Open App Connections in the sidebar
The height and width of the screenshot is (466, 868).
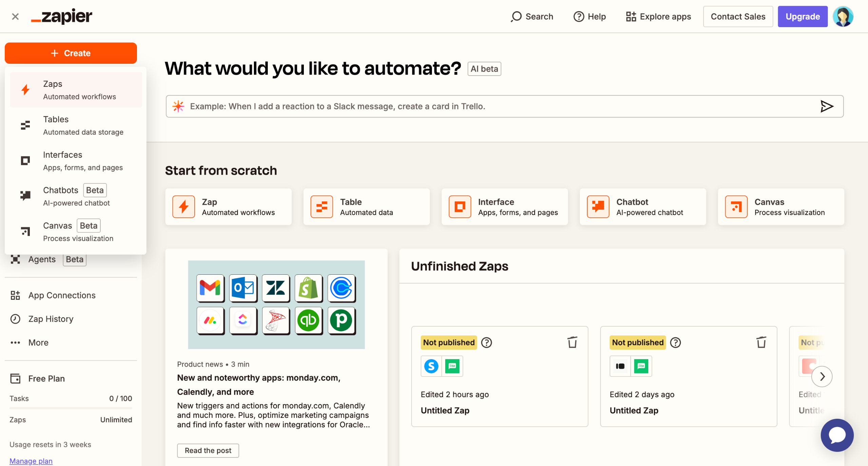[61, 295]
